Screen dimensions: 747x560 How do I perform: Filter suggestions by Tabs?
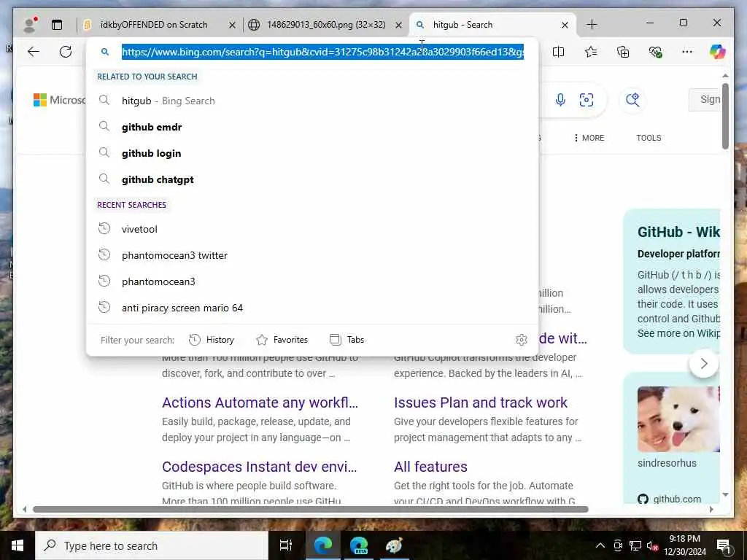(x=347, y=340)
